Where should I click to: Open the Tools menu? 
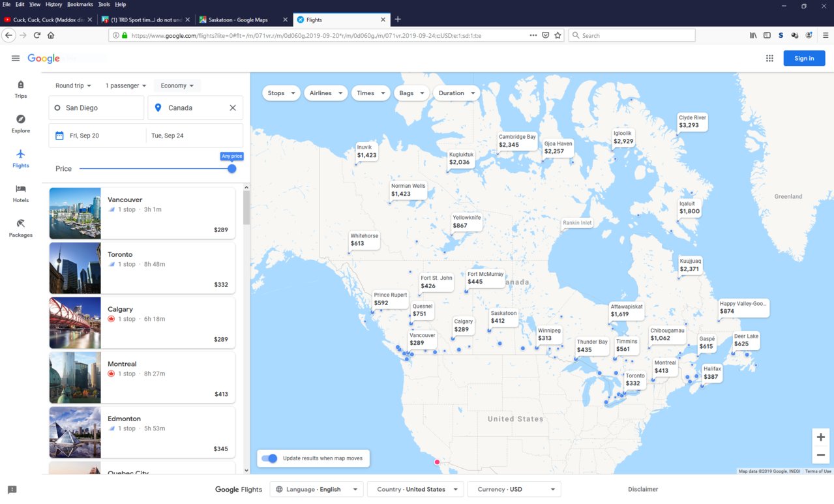pos(104,5)
